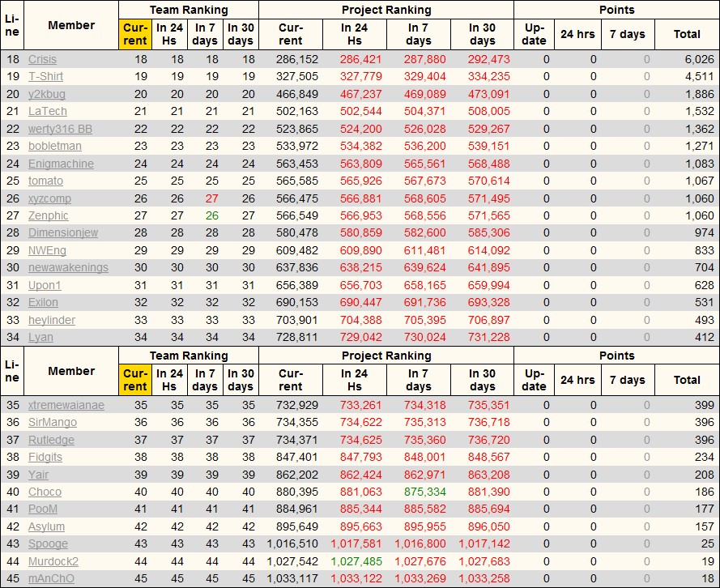
Task: Open the Choco member link
Action: (45, 492)
